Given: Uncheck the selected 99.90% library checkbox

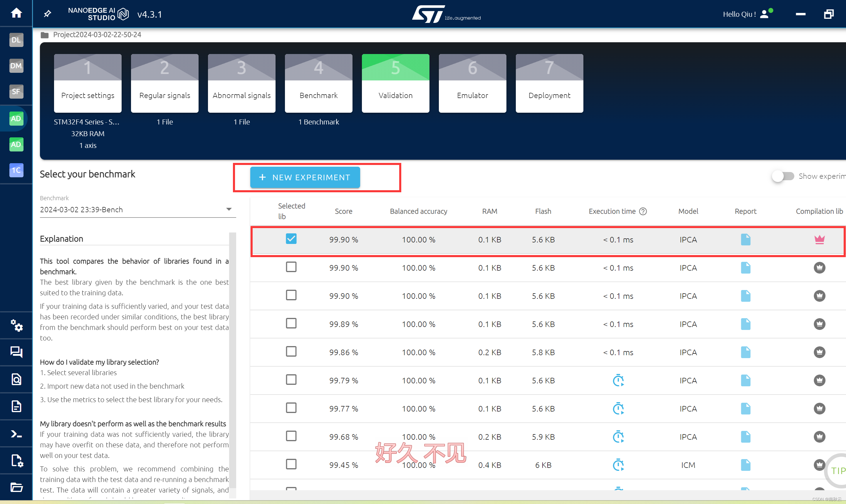Looking at the screenshot, I should (291, 239).
